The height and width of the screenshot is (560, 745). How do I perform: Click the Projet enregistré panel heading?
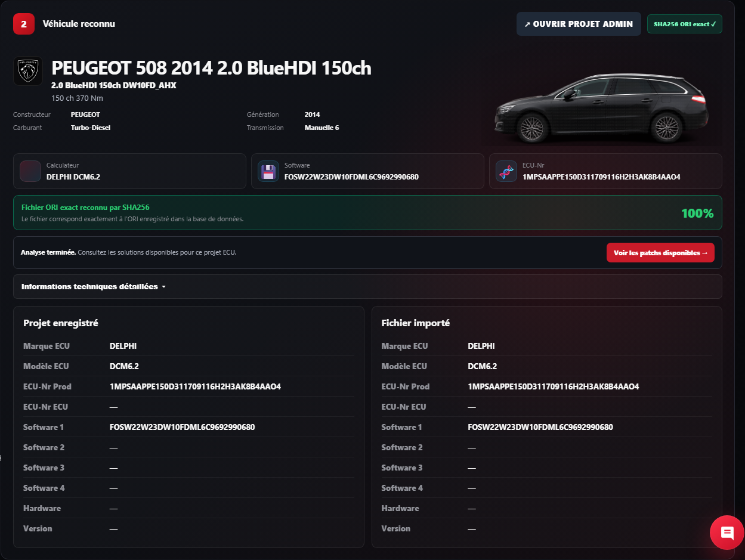(61, 323)
